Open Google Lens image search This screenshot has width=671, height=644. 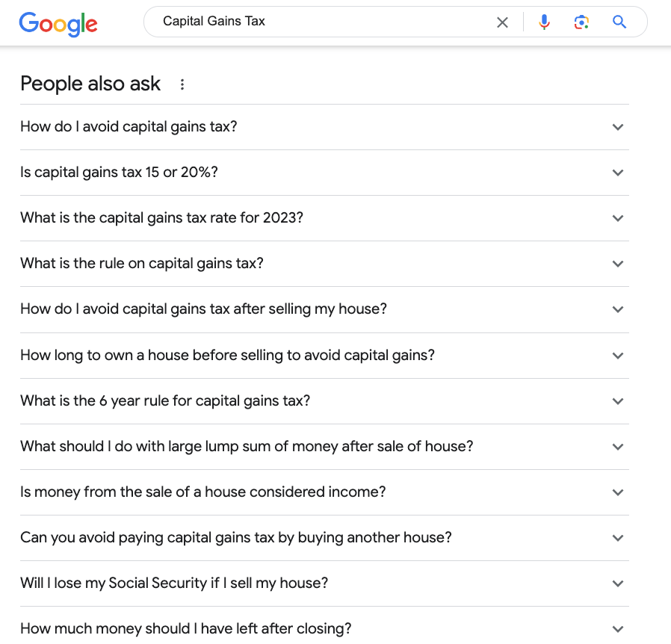pos(581,22)
